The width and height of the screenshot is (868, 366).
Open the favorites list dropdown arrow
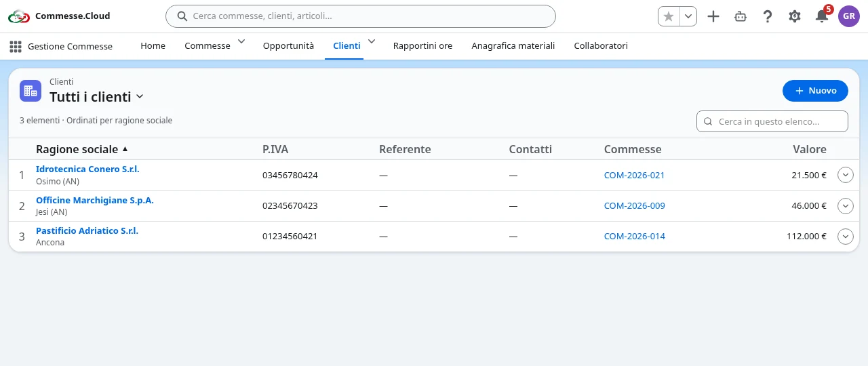tap(688, 16)
